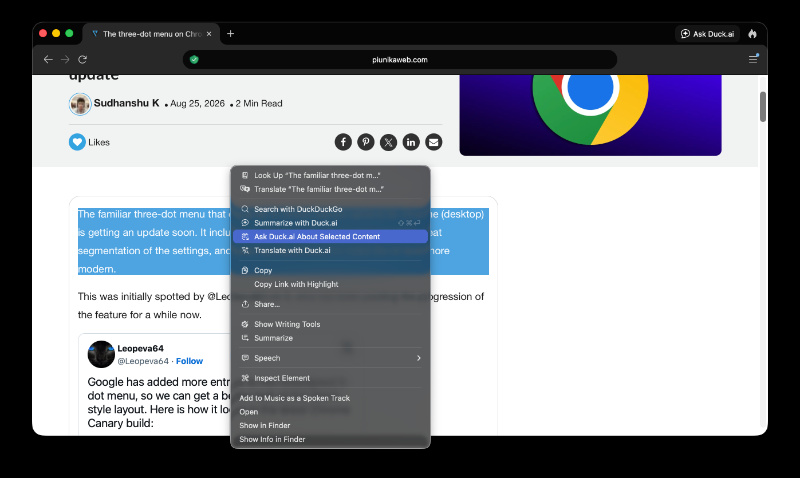
Task: Choose Look Up 'The familiar three-dot m...'
Action: pyautogui.click(x=330, y=175)
